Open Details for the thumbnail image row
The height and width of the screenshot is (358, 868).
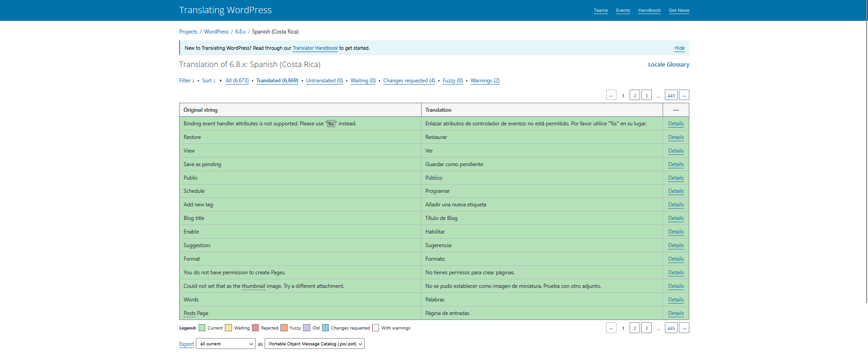676,286
